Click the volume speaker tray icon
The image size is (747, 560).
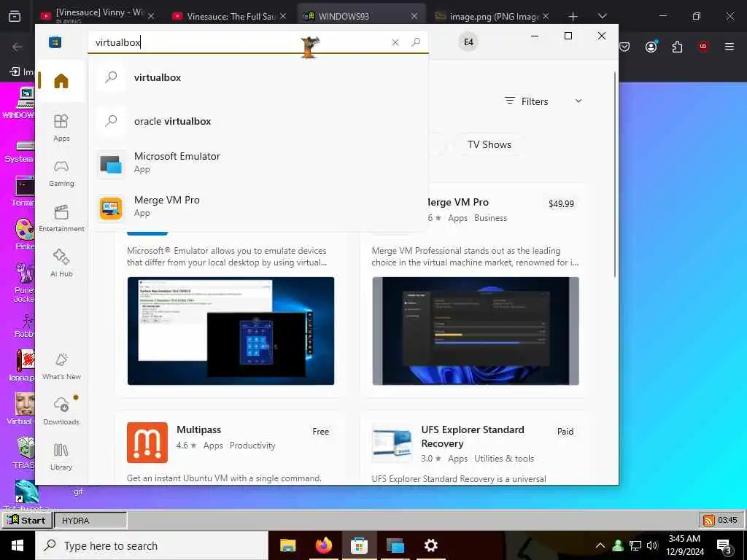point(652,545)
